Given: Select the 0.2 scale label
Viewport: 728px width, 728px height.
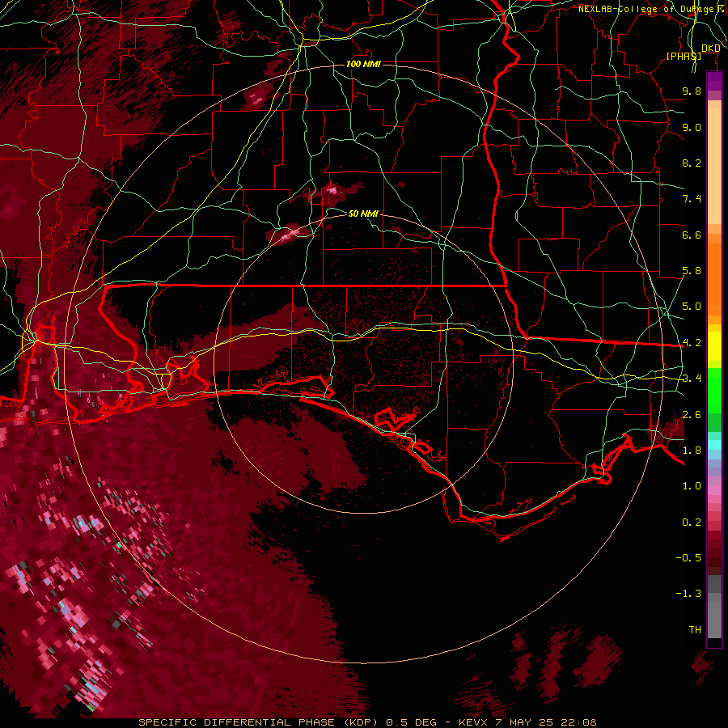Looking at the screenshot, I should (x=692, y=523).
